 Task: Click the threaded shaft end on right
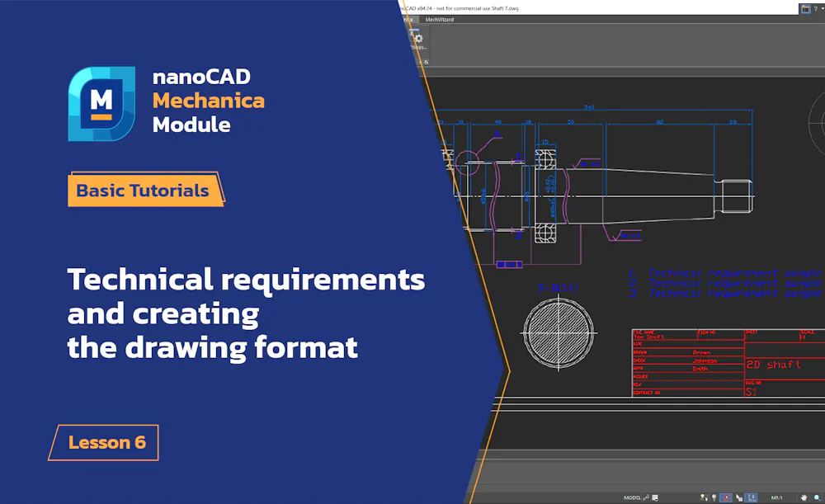(736, 196)
